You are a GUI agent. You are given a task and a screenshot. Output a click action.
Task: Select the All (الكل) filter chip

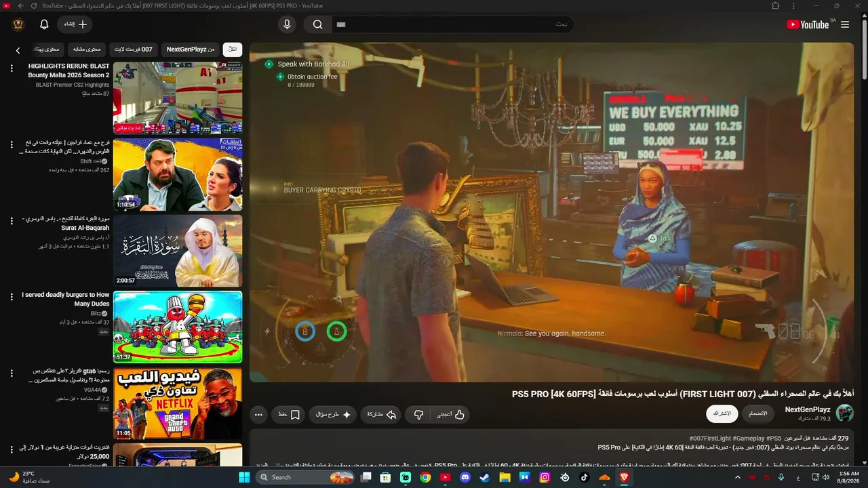click(233, 49)
